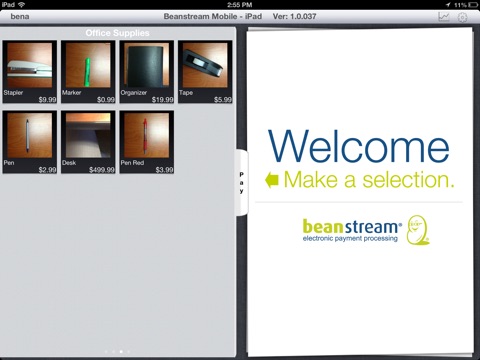Select the active page indicator dot
The height and width of the screenshot is (360, 480).
click(121, 351)
